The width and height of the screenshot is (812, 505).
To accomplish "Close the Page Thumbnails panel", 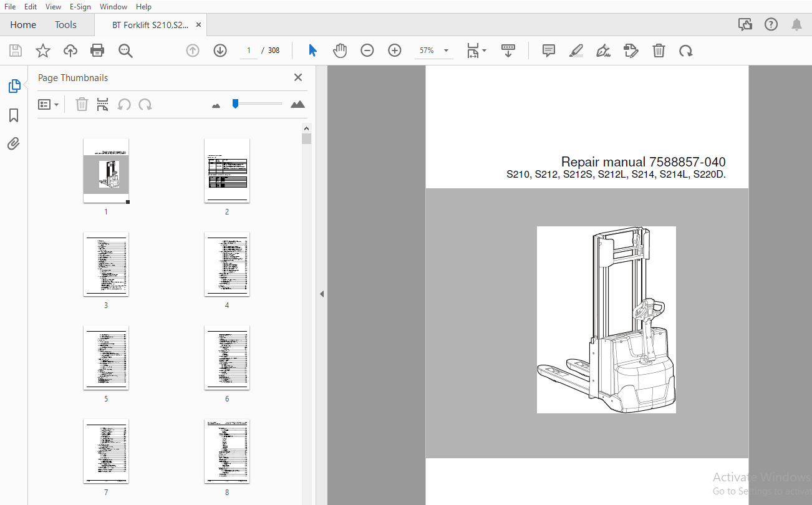I will tap(298, 77).
